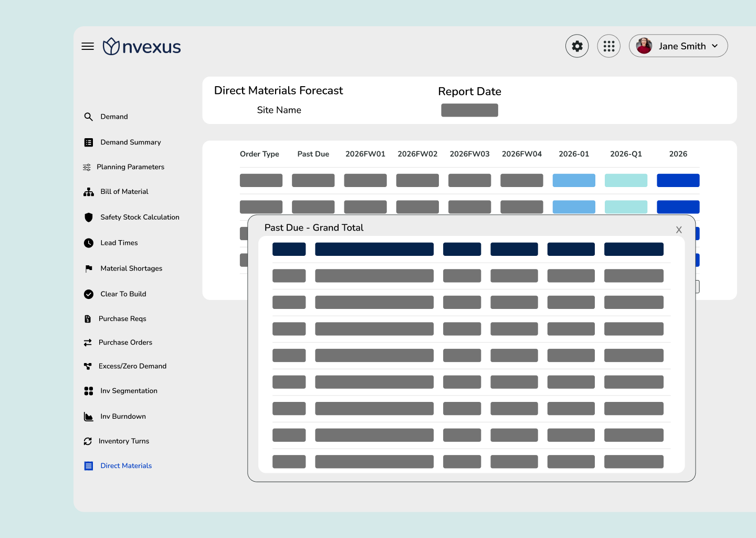Open the apps grid launcher
756x538 pixels.
coord(609,46)
